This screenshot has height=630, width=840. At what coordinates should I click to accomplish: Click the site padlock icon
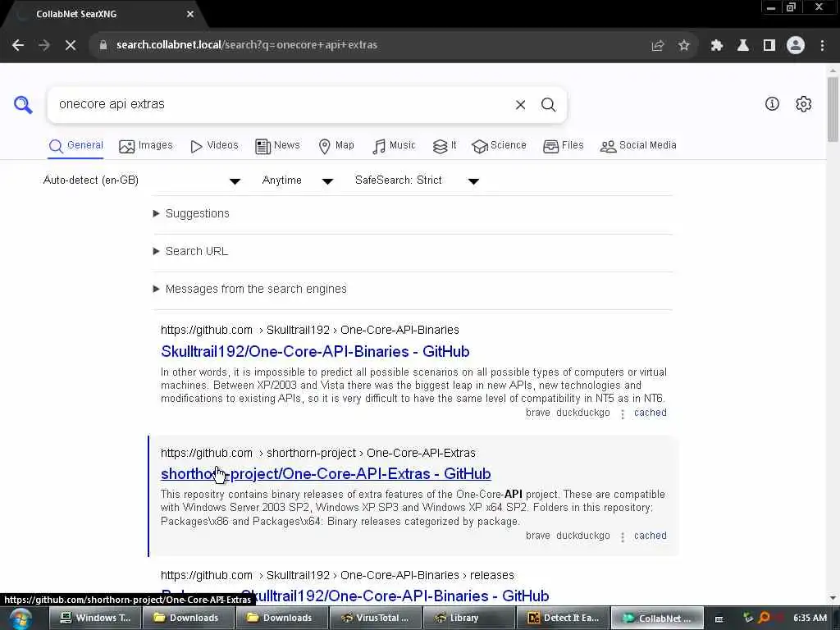coord(103,45)
